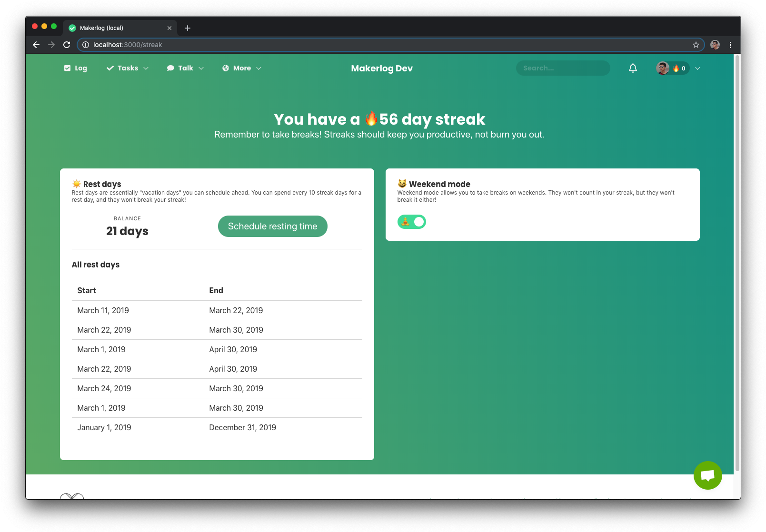Select the March 11, 2019 start cell
Image resolution: width=766 pixels, height=532 pixels.
point(103,310)
